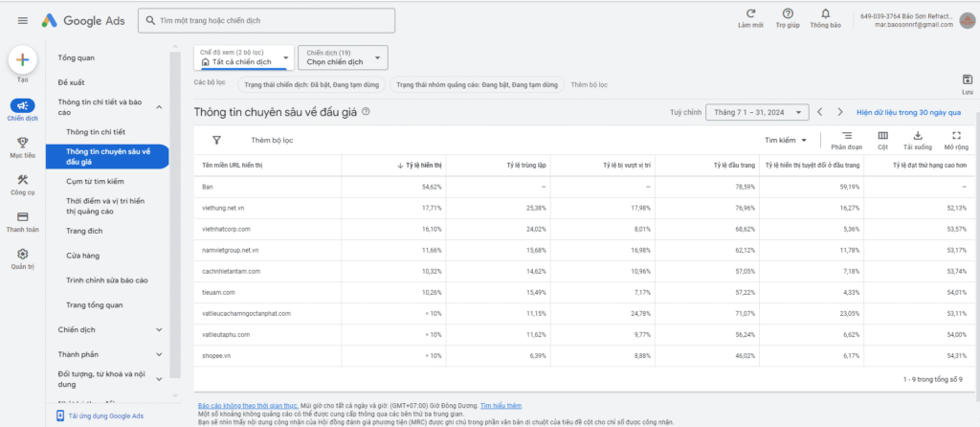Viewport: 980px width, 427px height.
Task: Click the Tải xuống download icon
Action: click(x=918, y=135)
